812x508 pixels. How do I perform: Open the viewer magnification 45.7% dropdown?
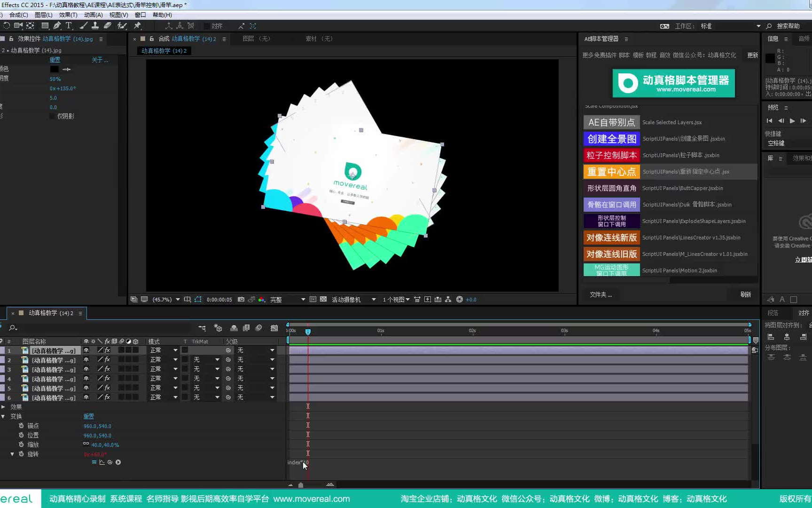[x=166, y=300]
